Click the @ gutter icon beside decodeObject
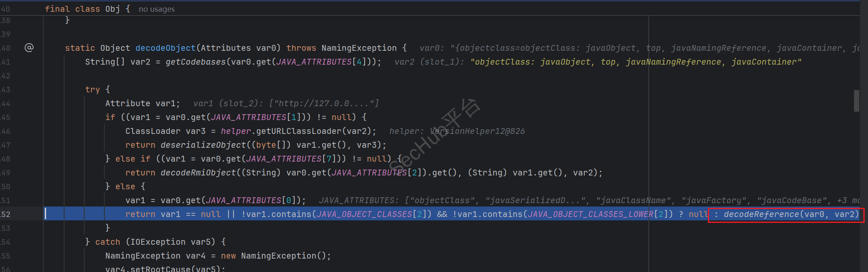This screenshot has height=272, width=868. pos(29,48)
